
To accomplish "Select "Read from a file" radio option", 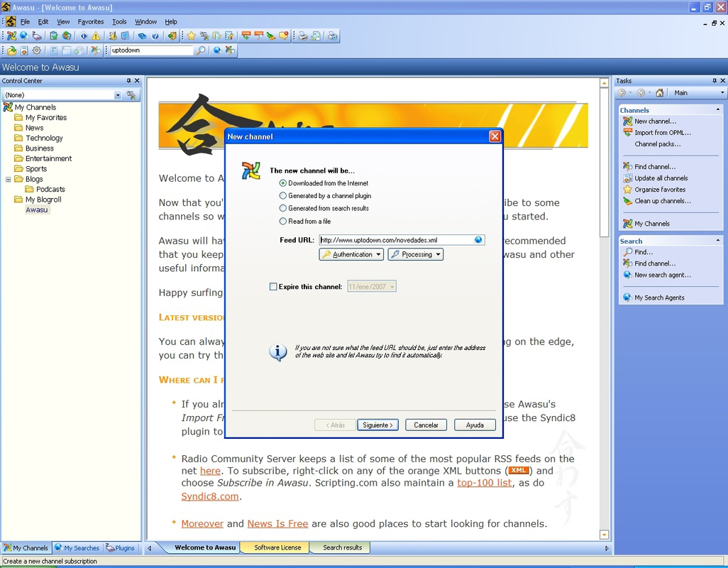I will click(x=282, y=221).
